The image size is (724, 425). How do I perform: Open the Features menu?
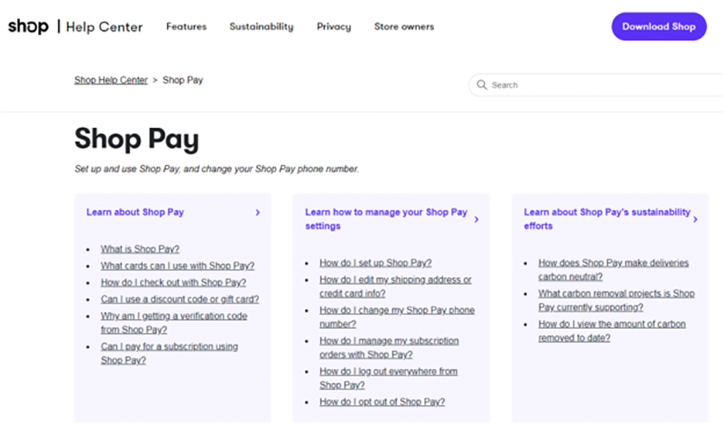coord(187,27)
